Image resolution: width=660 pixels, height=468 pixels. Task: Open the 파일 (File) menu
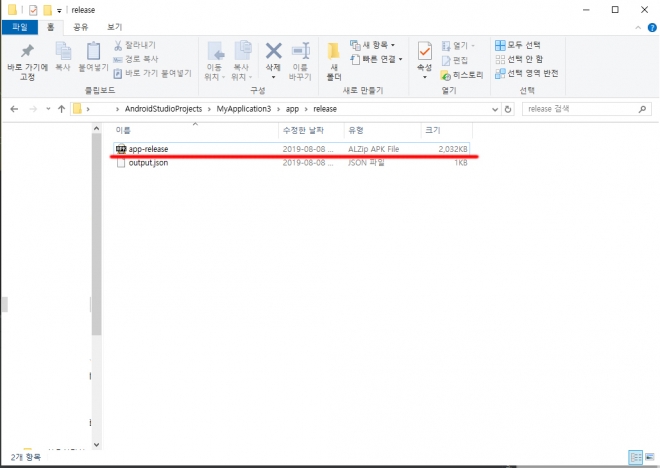click(20, 27)
